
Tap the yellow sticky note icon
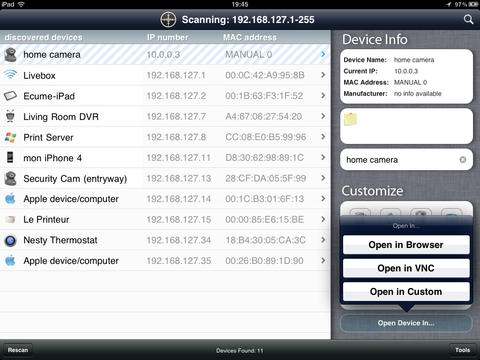(350, 119)
